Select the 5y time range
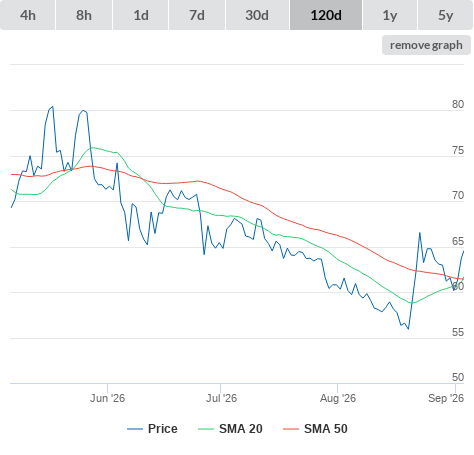Screen dimensions: 474x455 [x=445, y=15]
